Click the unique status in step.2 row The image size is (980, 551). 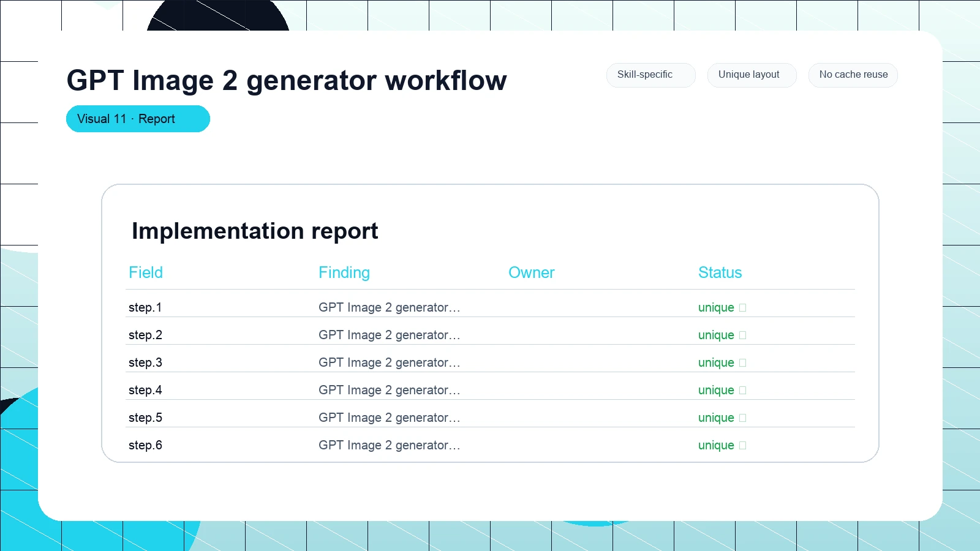pyautogui.click(x=722, y=335)
